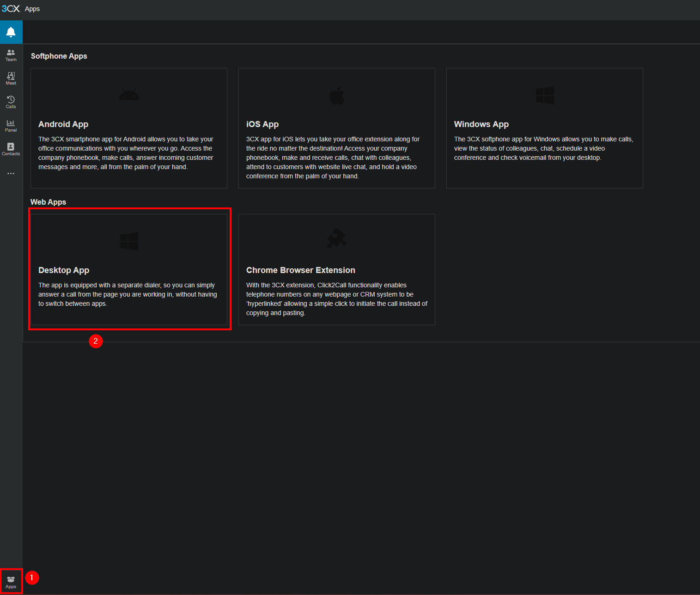The height and width of the screenshot is (595, 700).
Task: Click the notification bell icon
Action: [x=11, y=32]
